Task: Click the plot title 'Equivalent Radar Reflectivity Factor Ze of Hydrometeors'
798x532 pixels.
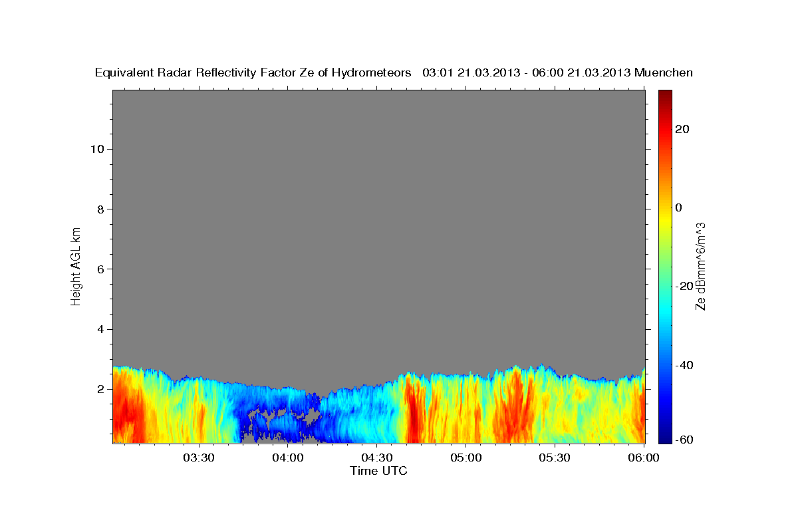Action: tap(253, 73)
